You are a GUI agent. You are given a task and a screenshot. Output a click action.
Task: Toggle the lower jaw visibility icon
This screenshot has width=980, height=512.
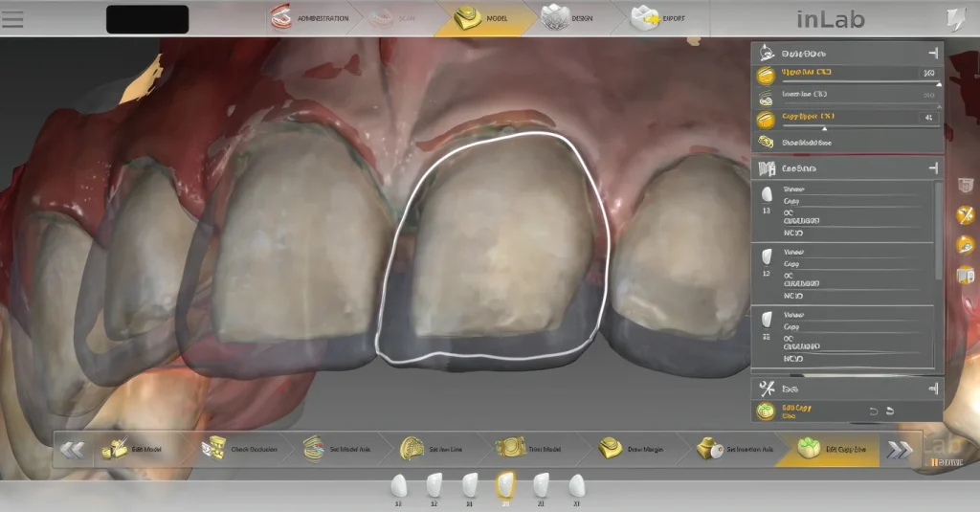767,97
